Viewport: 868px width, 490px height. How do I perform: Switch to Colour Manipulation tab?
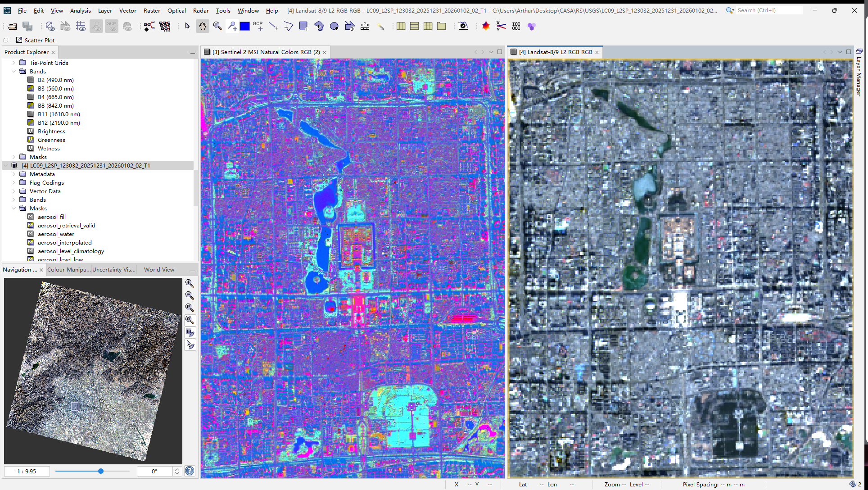coord(68,270)
